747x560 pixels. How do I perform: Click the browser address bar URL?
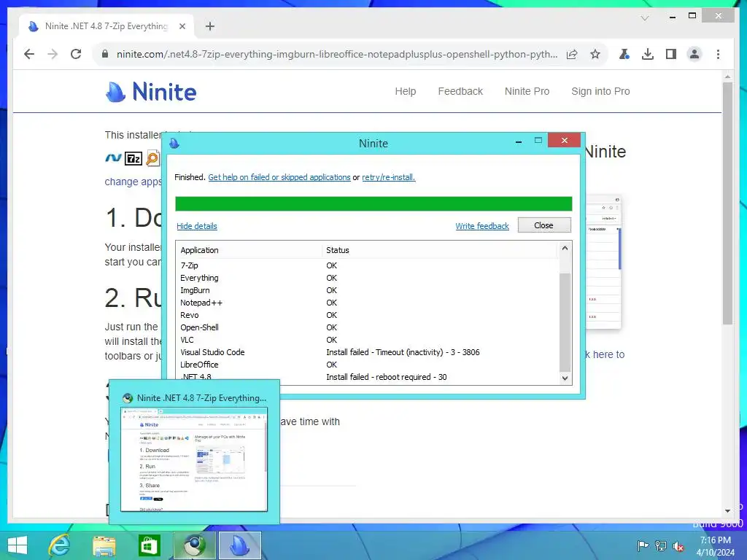point(337,54)
